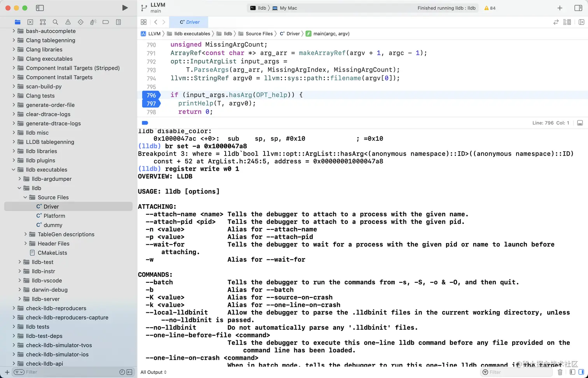Screen dimensions: 588x378
Task: Go forward in editor history
Action: pyautogui.click(x=164, y=22)
